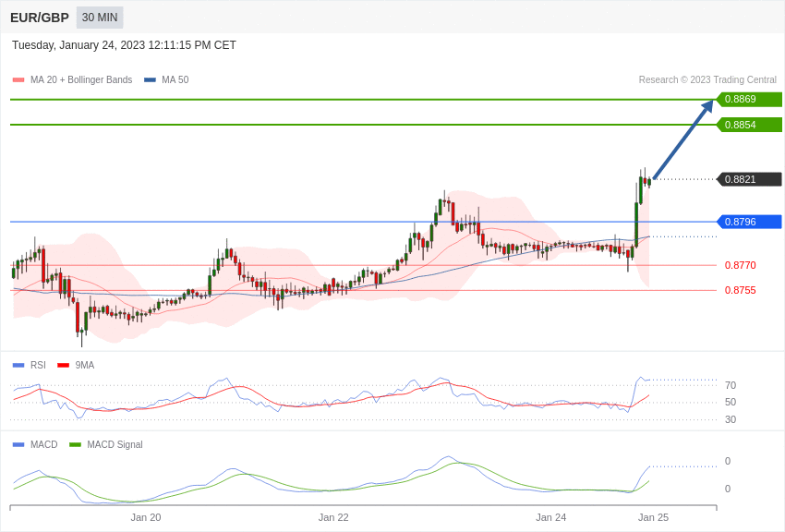
Task: Click the 0.8796 pivot price tag
Action: pos(749,222)
